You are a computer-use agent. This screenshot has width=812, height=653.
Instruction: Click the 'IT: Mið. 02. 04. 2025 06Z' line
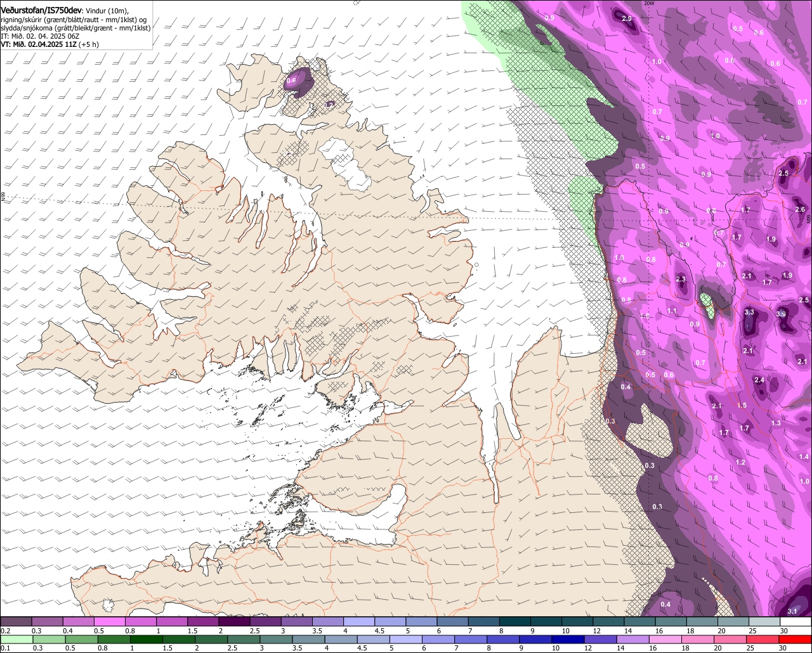[40, 36]
